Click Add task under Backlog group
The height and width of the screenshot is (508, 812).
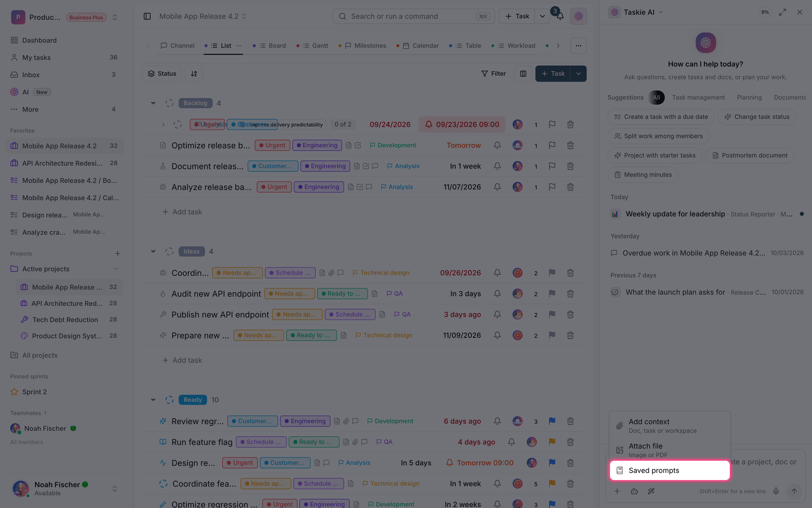click(182, 212)
